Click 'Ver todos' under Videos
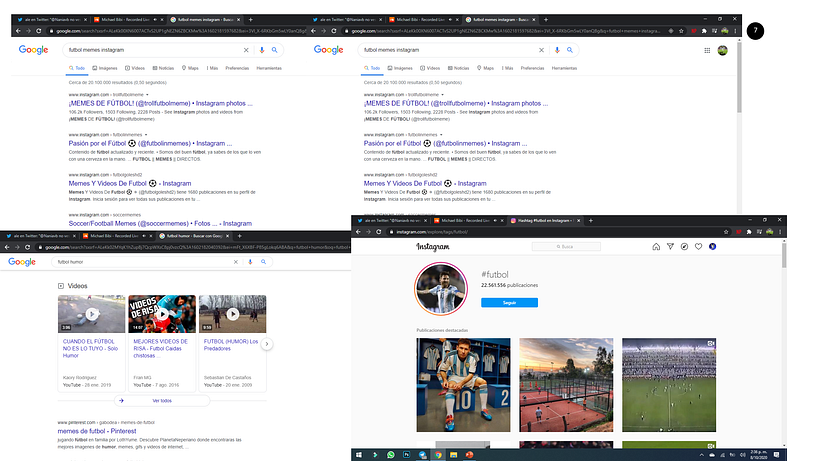 click(162, 401)
